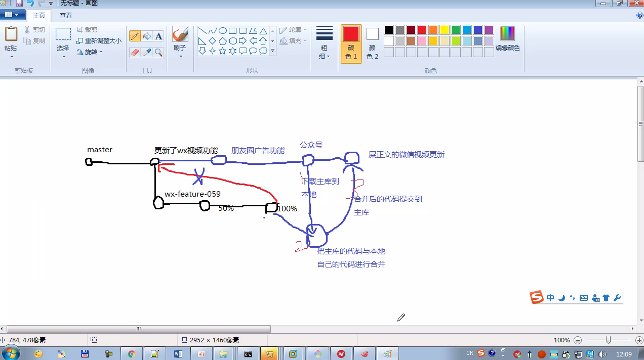644x360 pixels.
Task: Choose the Curve shape
Action: [213, 31]
